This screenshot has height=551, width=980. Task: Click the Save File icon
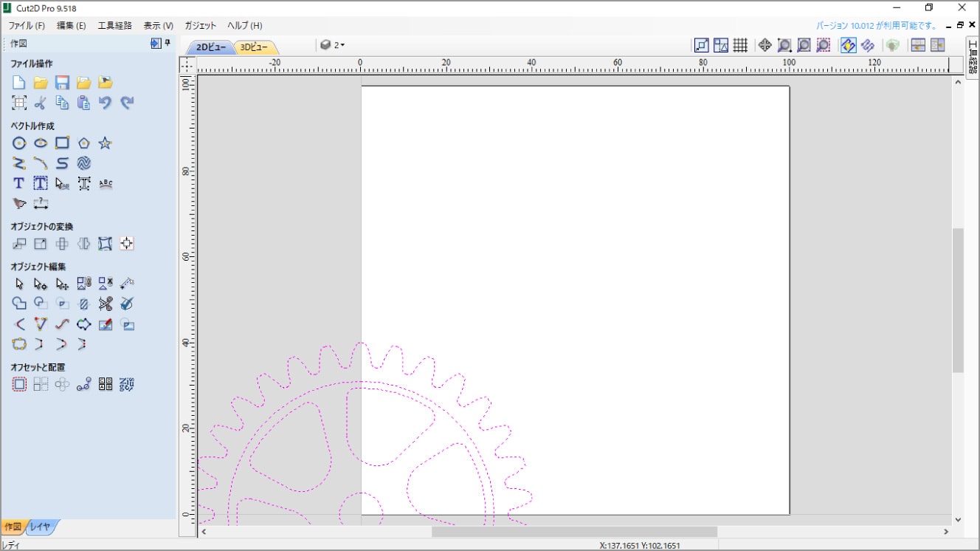point(62,83)
